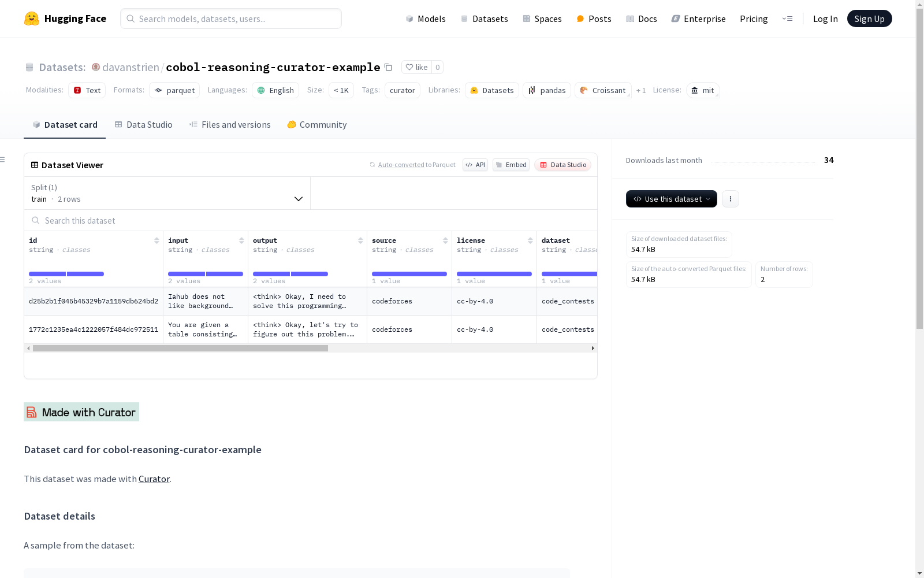Click the English language tag
Viewport: 924px width, 578px height.
click(x=275, y=90)
